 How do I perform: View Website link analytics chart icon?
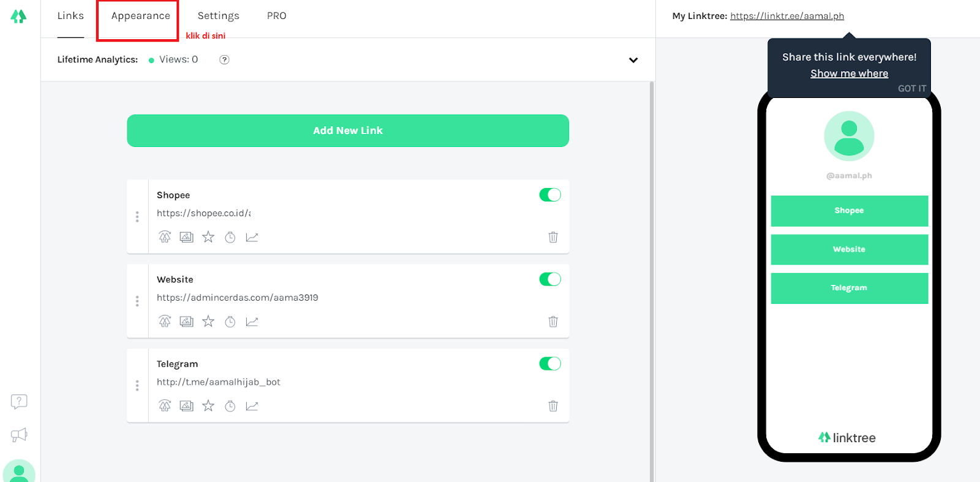pyautogui.click(x=252, y=322)
